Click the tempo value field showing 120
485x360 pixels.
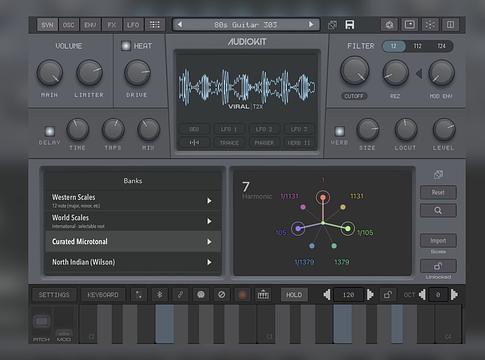(348, 295)
